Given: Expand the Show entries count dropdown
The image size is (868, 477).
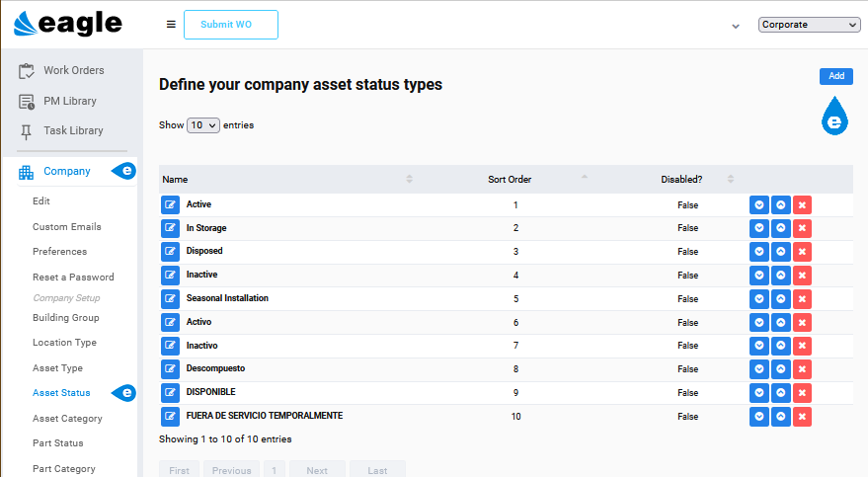Looking at the screenshot, I should coord(203,125).
